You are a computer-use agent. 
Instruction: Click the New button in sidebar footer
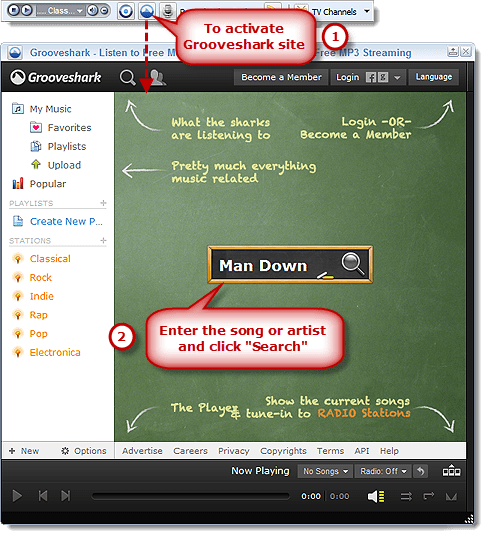(24, 451)
